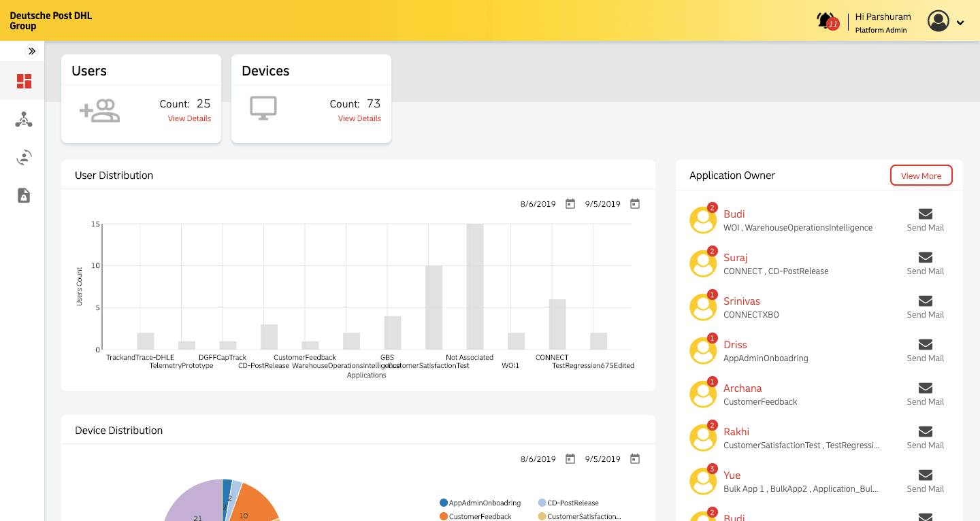Click the Deutsche Post DHL Group logo text
This screenshot has width=980, height=521.
50,20
